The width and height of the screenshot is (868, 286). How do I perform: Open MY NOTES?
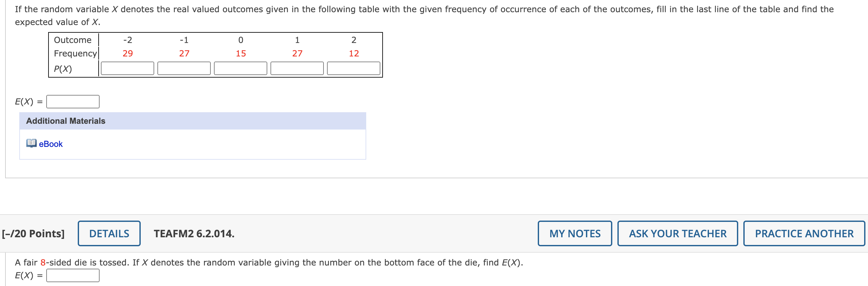575,233
